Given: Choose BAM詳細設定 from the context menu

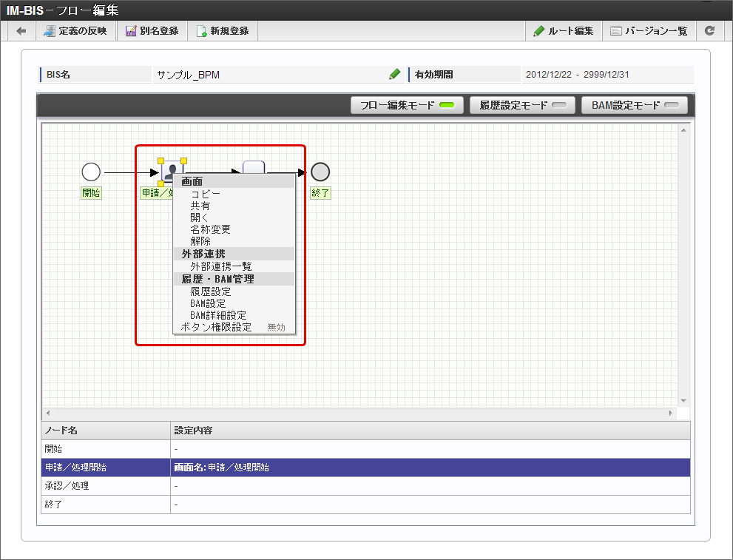Looking at the screenshot, I should [x=234, y=315].
